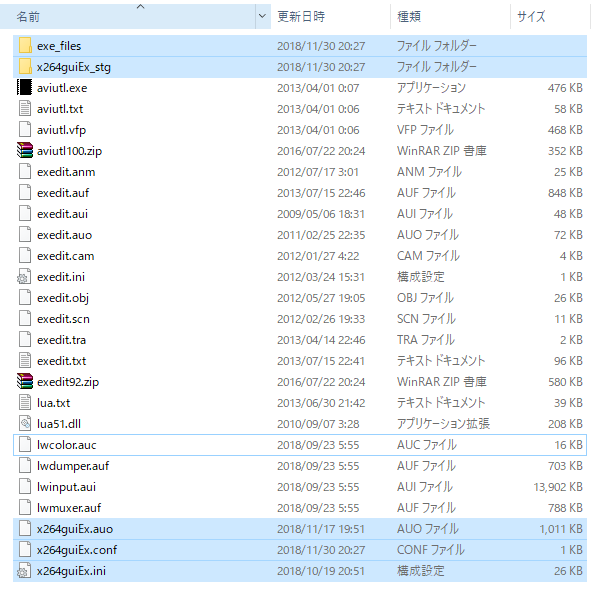Select the file name lwinput.aui
Screen dimensions: 610x589
point(66,487)
